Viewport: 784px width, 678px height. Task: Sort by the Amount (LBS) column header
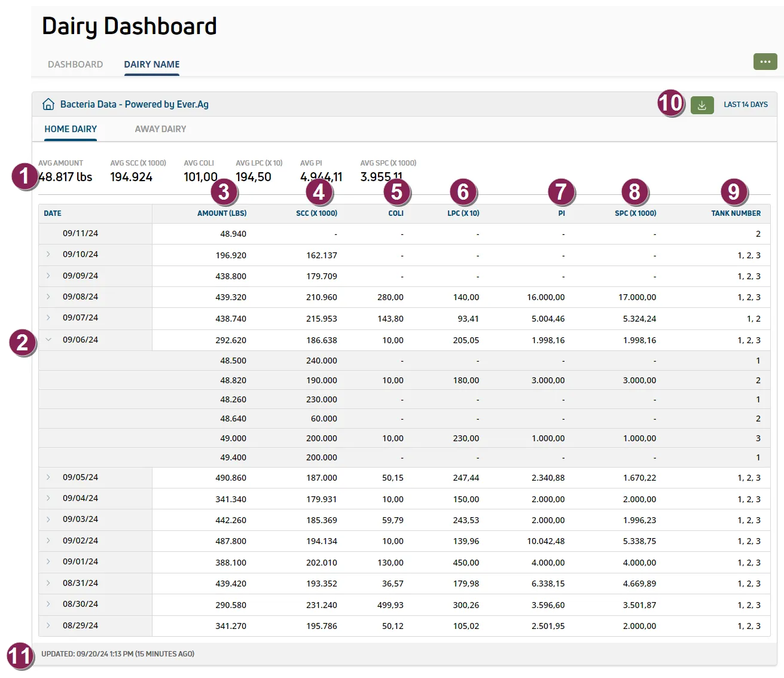pos(222,213)
